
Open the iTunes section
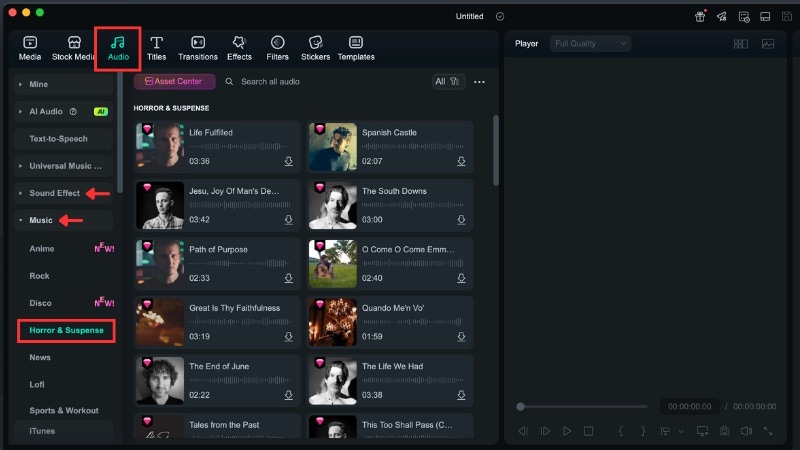point(63,431)
